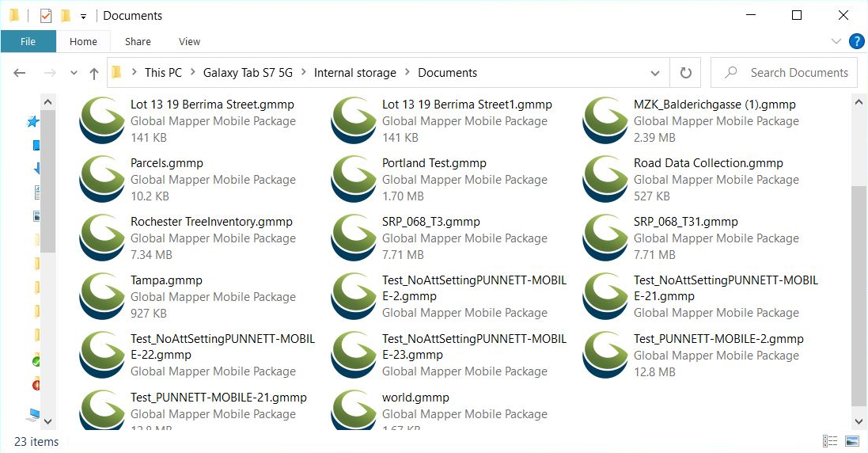Click the Portland Test.gmmp package icon
The width and height of the screenshot is (868, 453).
pyautogui.click(x=354, y=179)
